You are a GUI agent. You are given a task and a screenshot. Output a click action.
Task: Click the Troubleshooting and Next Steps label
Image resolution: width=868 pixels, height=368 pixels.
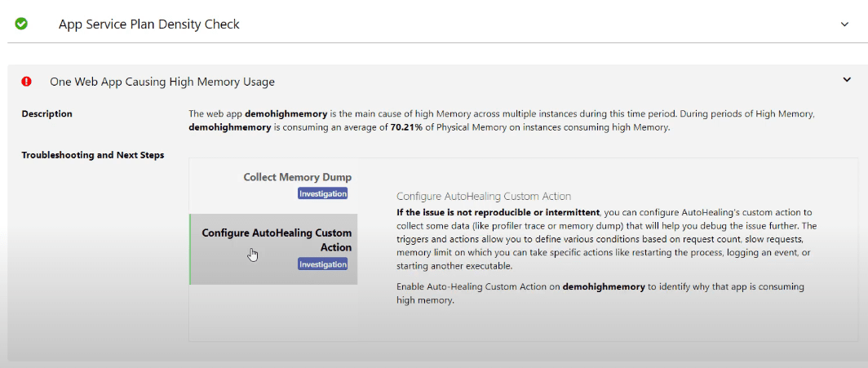pos(92,155)
